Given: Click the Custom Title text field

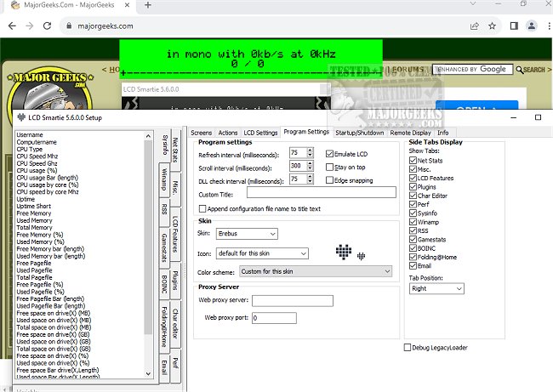Looking at the screenshot, I should 322,192.
